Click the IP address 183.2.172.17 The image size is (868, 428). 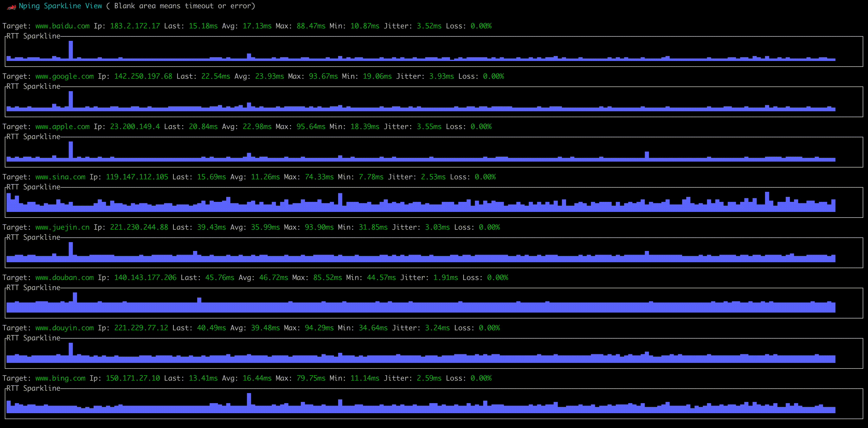point(135,26)
